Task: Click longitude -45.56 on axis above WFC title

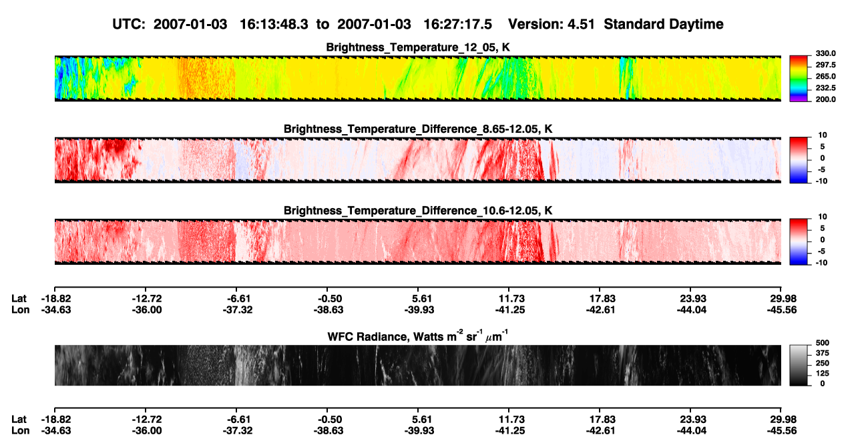Action: (x=783, y=310)
